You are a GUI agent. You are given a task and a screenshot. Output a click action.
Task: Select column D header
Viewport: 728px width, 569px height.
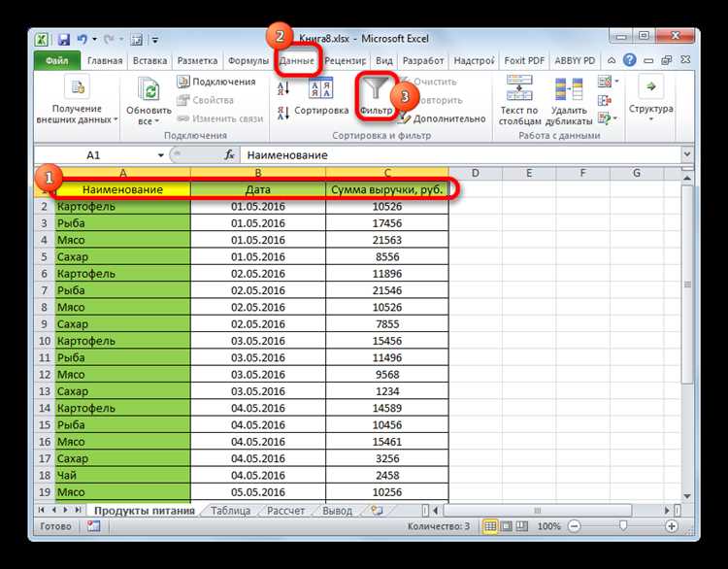(x=476, y=173)
